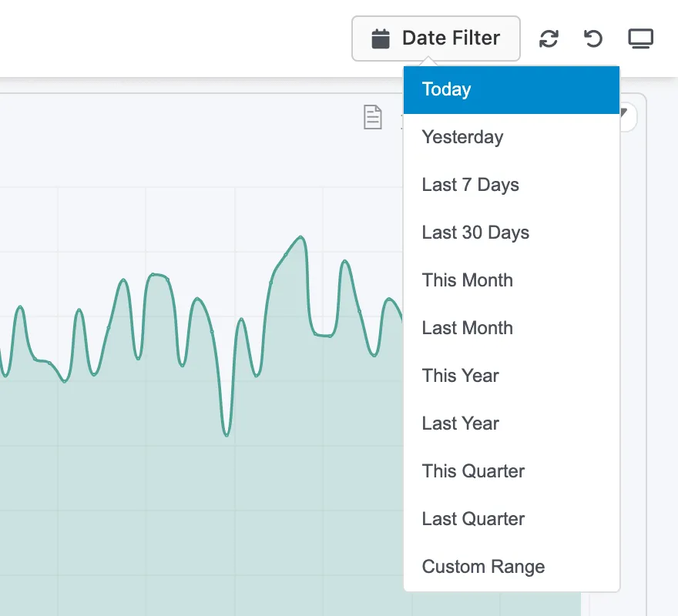Click the document report icon above chart
This screenshot has width=678, height=616.
[372, 117]
